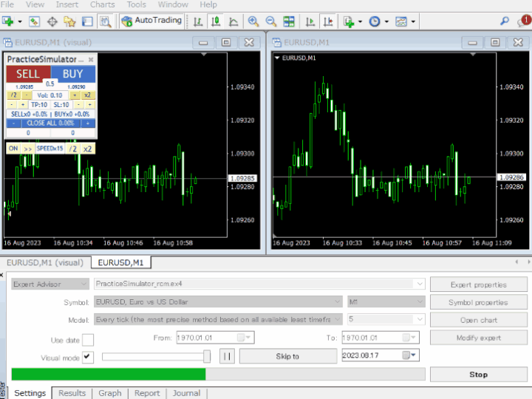Select the EURUSD,M1 (visual) chart tab

[x=45, y=262]
